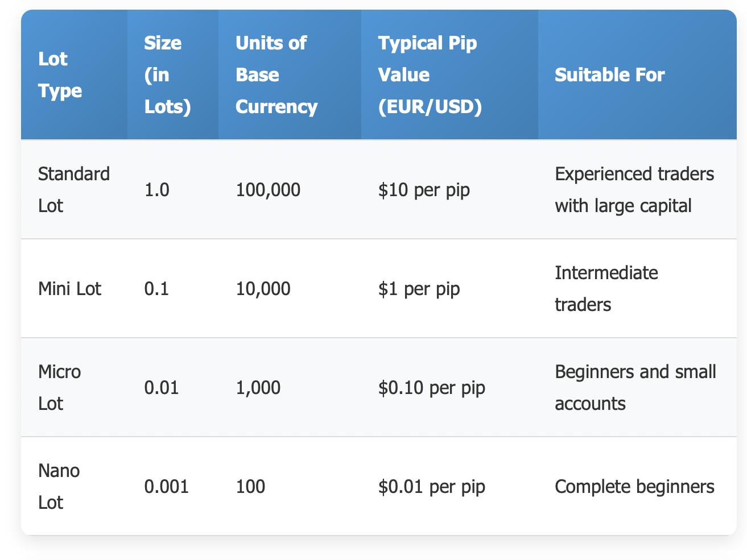Click the 0.001 lot size value
Screen dimensions: 747x560
coord(167,487)
